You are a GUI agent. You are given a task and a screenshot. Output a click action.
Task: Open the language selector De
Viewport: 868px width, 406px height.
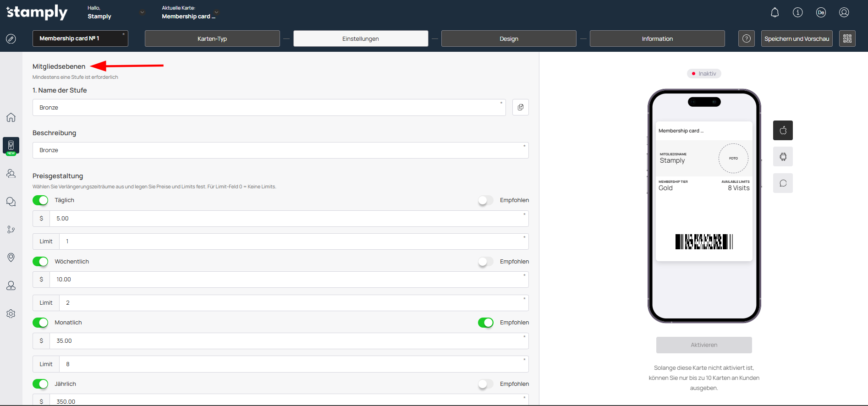tap(821, 12)
